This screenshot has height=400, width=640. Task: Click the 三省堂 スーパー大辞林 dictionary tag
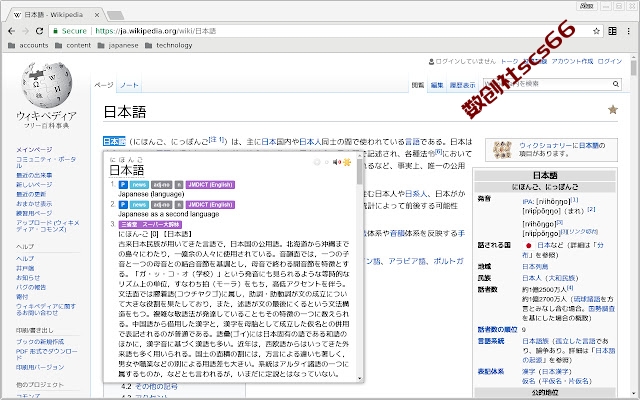click(150, 224)
